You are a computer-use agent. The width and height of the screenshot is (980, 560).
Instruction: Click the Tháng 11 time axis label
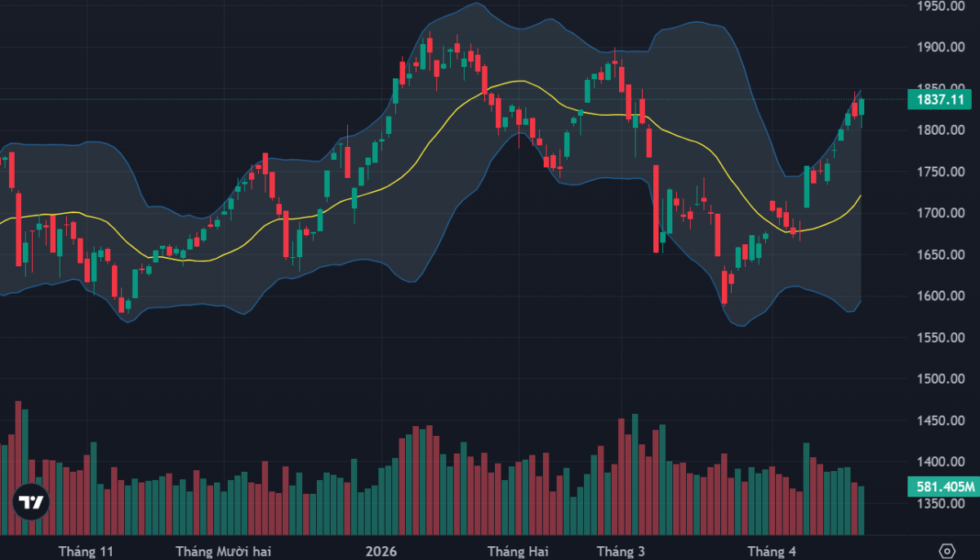pyautogui.click(x=86, y=552)
